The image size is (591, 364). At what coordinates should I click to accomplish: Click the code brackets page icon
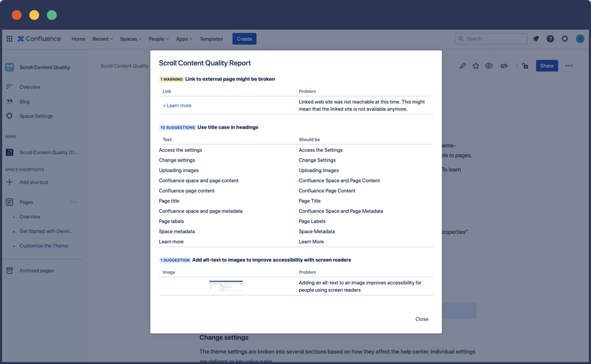click(504, 66)
